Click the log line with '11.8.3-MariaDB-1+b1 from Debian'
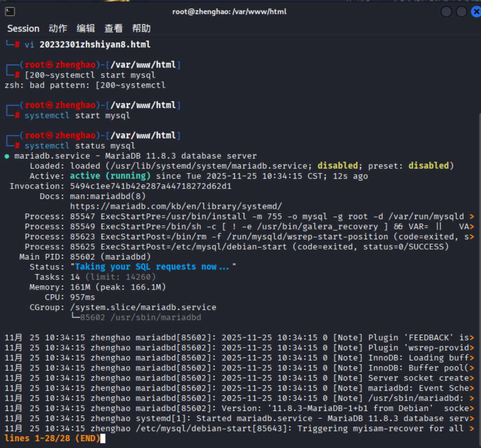This screenshot has width=481, height=448. 239,408
